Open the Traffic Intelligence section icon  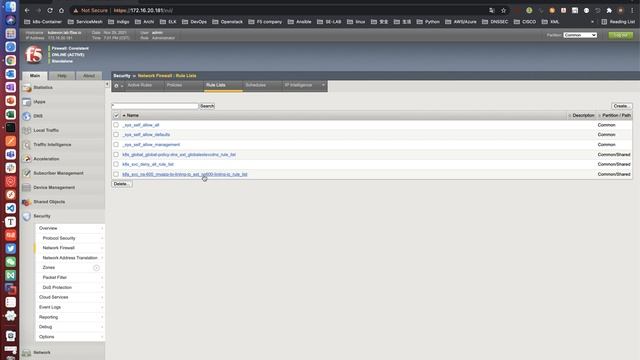(x=27, y=145)
